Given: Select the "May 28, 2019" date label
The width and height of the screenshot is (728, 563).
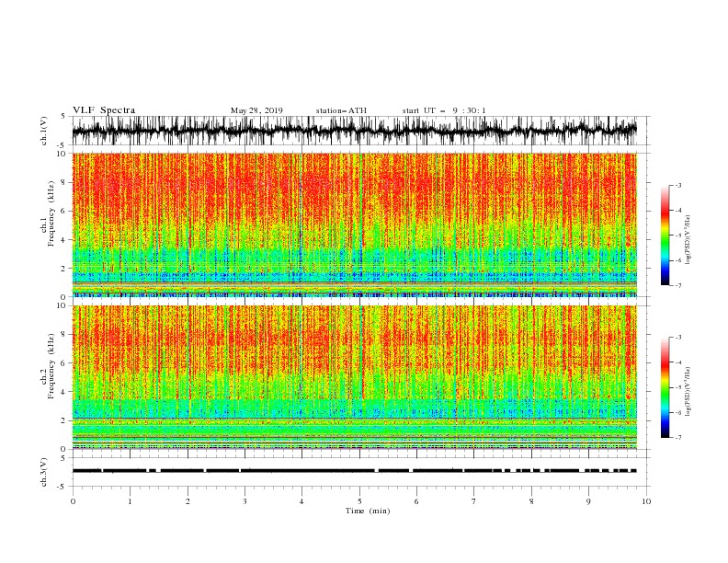Looking at the screenshot, I should pos(256,110).
